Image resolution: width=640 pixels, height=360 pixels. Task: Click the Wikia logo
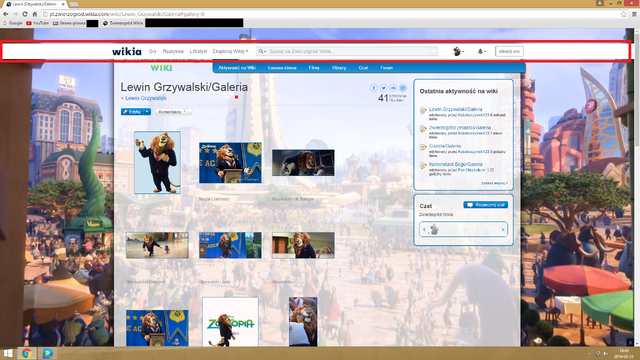click(127, 51)
